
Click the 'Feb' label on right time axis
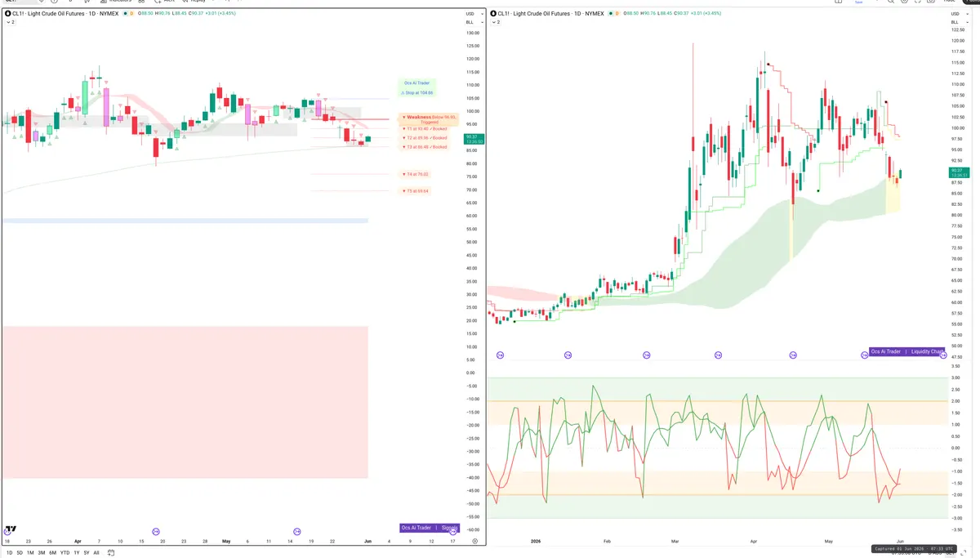point(606,541)
